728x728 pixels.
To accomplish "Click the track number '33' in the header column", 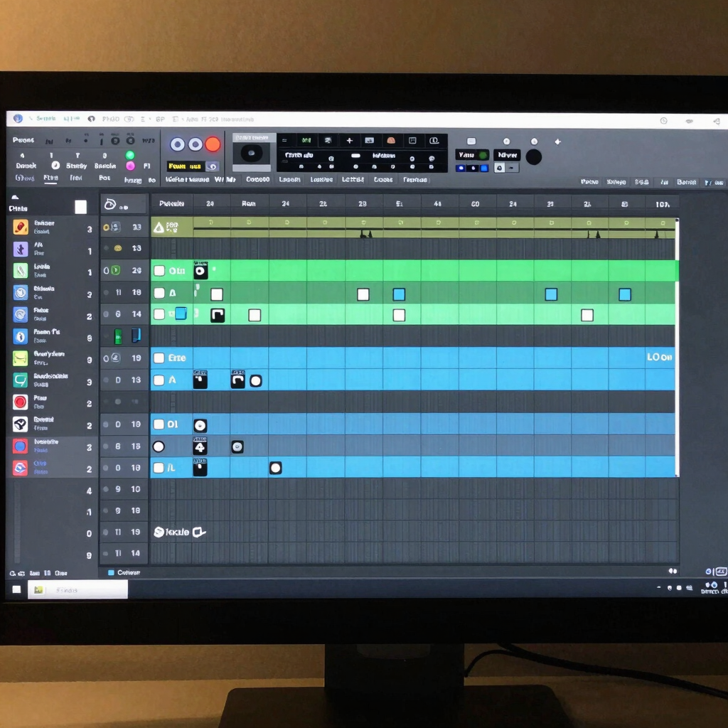I will 137,227.
